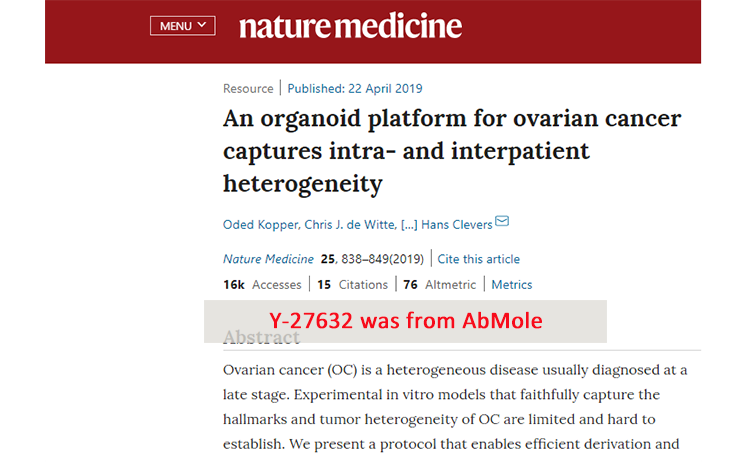
Task: Open author Hans Clevers' details
Action: (456, 225)
